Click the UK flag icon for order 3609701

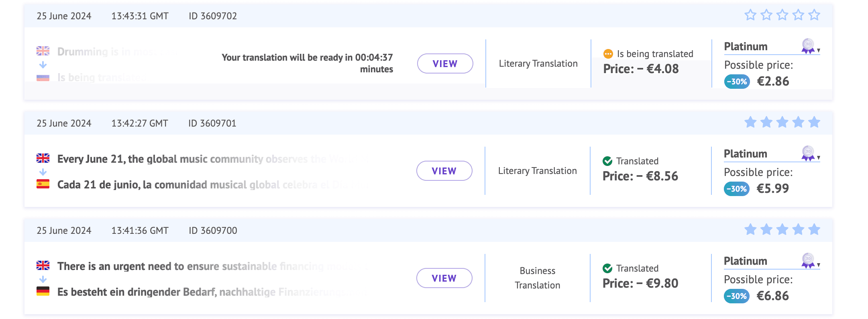[43, 158]
